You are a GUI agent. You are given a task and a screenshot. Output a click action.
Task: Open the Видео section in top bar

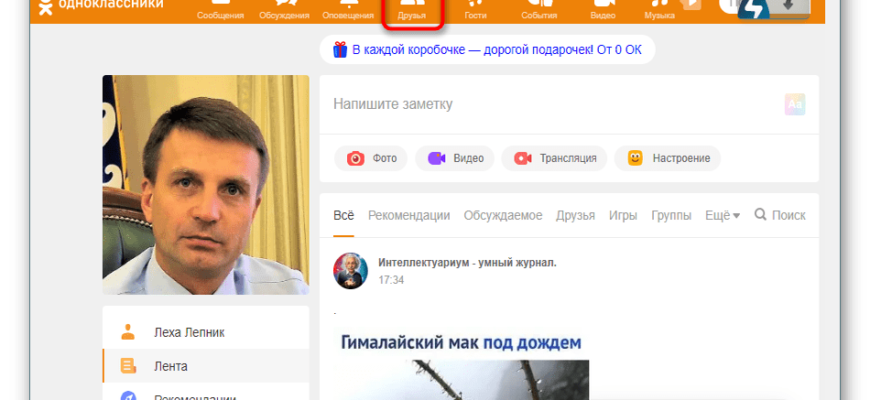(x=603, y=10)
